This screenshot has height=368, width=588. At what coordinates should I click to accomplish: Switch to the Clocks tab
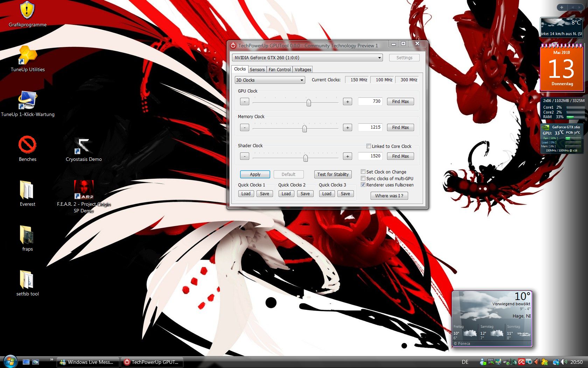240,69
